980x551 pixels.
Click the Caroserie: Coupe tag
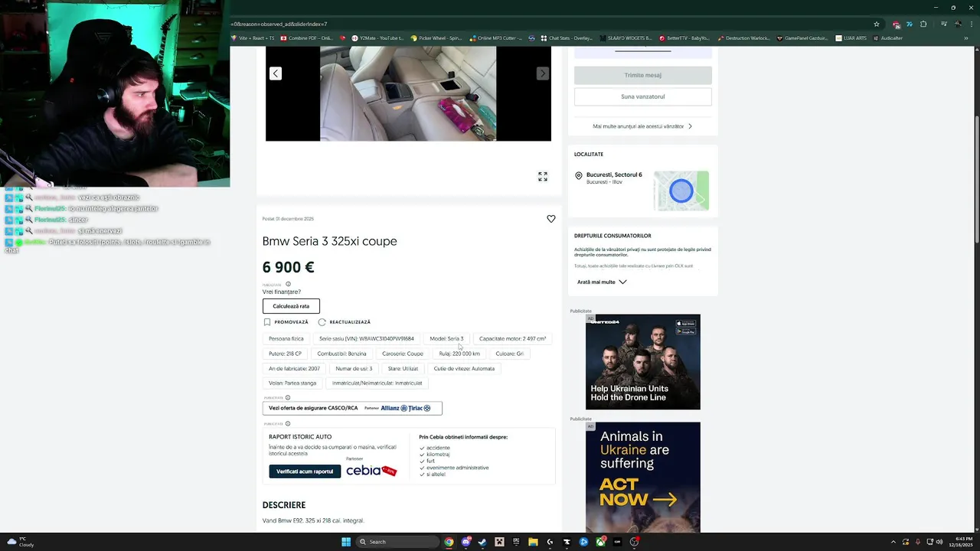pyautogui.click(x=403, y=354)
